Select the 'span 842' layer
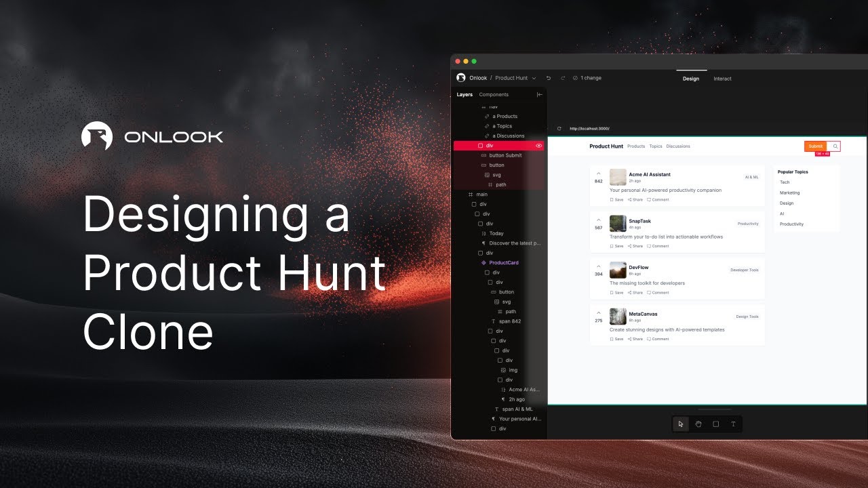 pyautogui.click(x=511, y=321)
